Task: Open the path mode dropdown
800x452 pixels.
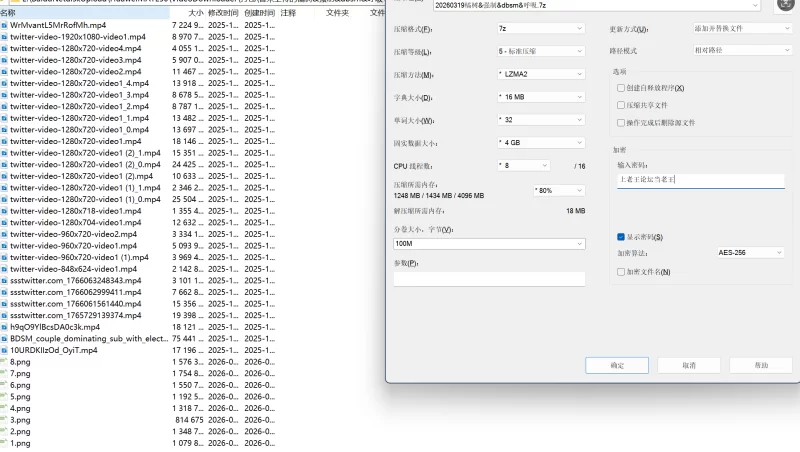Action: 742,51
